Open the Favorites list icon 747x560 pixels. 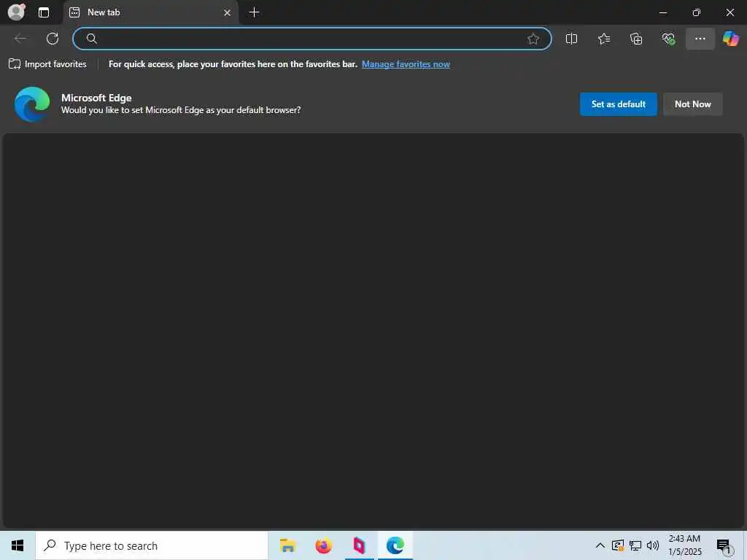point(603,39)
